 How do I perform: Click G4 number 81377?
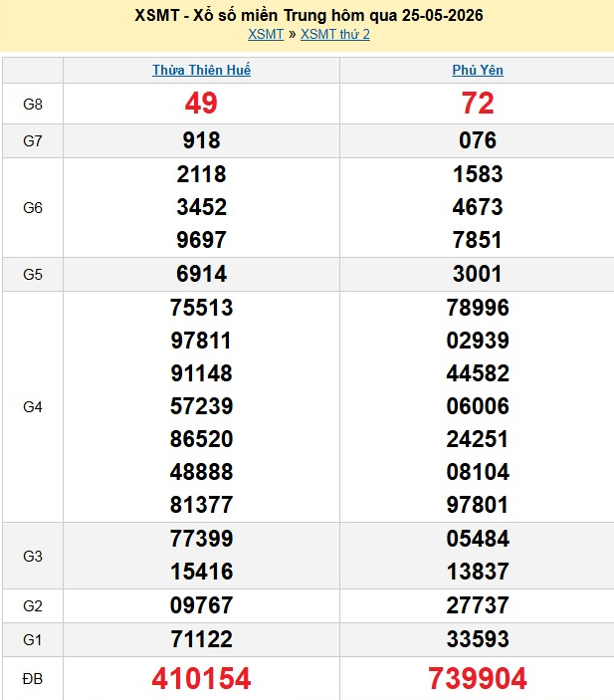201,505
